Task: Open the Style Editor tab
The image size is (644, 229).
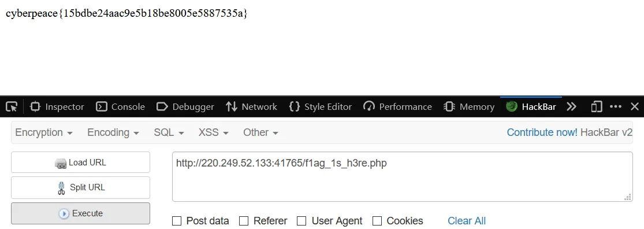Action: [321, 107]
